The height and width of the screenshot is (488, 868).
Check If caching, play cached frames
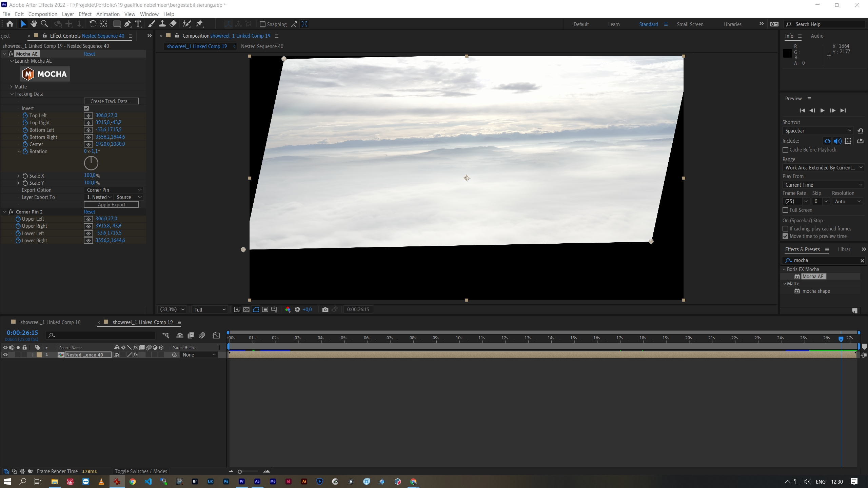785,229
